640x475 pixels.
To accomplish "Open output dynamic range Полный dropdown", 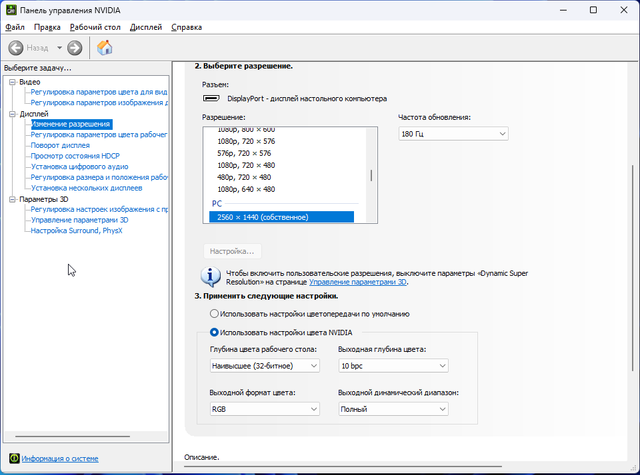I will (x=393, y=409).
